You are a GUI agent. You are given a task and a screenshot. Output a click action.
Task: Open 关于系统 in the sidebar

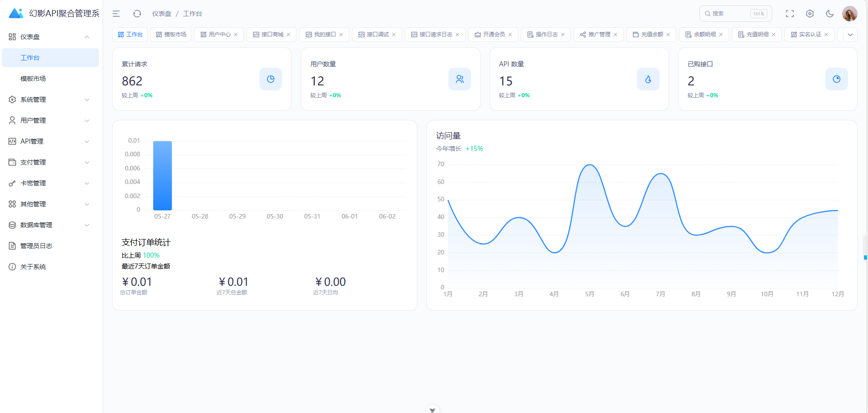point(50,267)
